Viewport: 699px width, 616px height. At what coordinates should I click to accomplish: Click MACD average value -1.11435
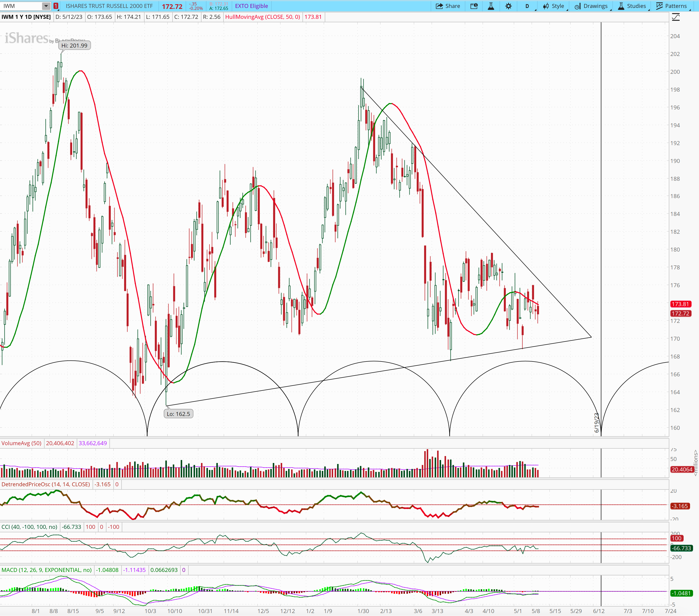coord(134,570)
